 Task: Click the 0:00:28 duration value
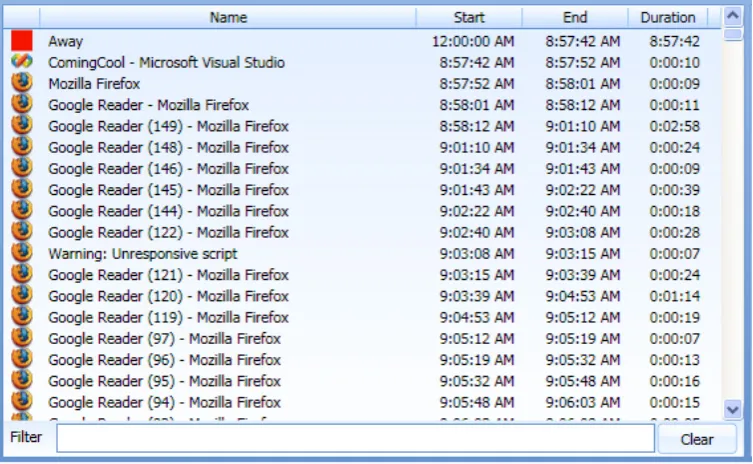[x=674, y=232]
